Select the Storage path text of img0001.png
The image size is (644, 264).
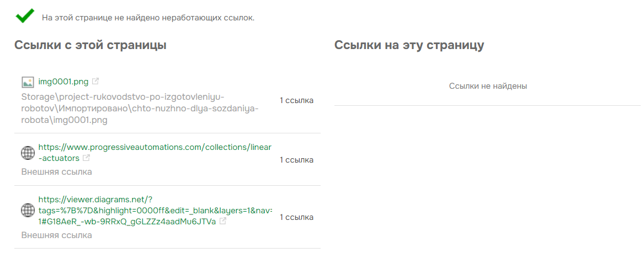coord(140,109)
